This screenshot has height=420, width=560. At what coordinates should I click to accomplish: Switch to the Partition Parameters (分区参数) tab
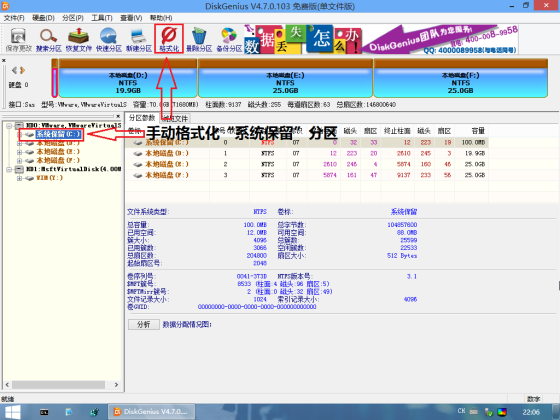(142, 118)
